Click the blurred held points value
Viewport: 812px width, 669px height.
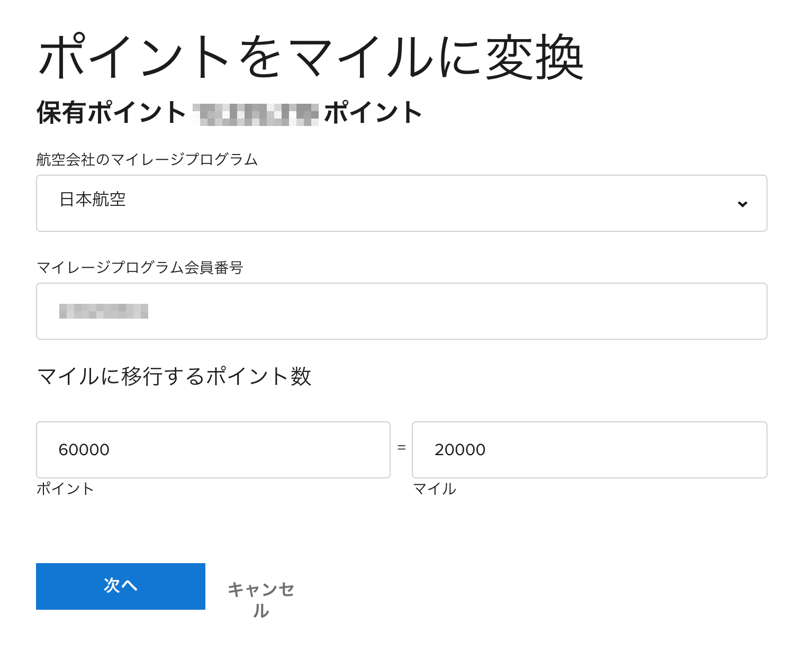(256, 114)
